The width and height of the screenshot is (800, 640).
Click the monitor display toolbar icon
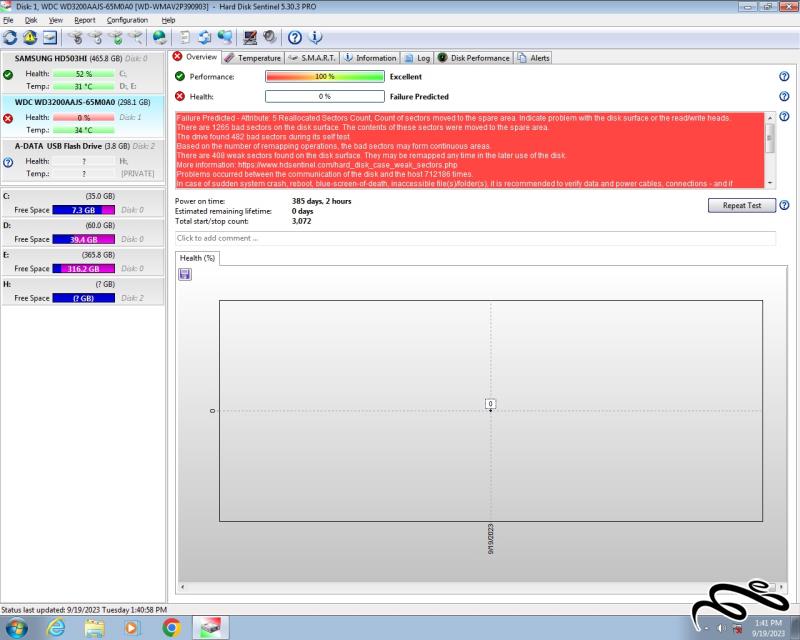pos(250,37)
